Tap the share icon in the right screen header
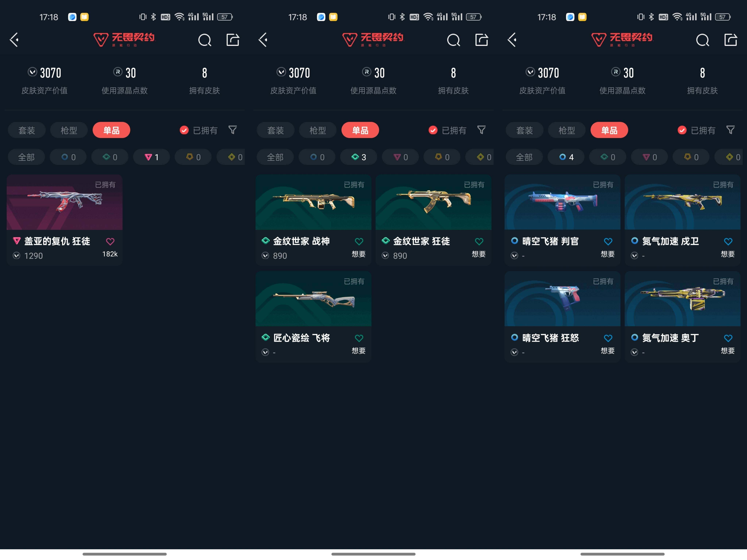 point(730,40)
